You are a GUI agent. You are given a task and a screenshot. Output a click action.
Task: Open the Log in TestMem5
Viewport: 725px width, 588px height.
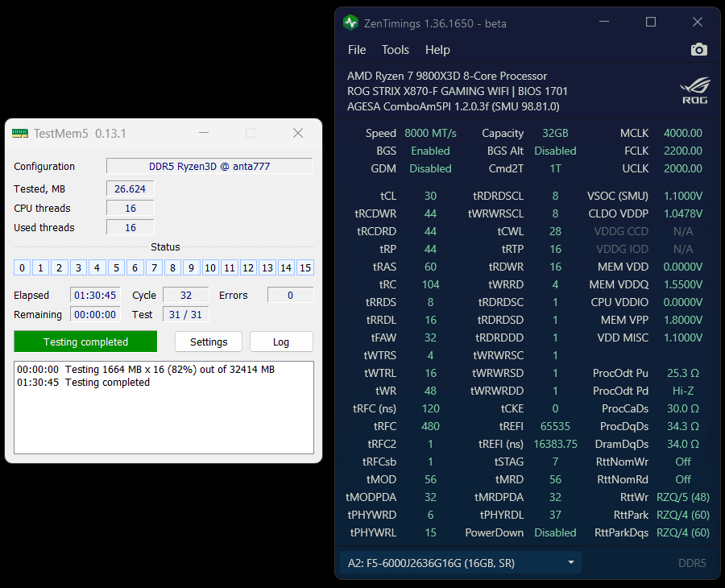[x=281, y=342]
